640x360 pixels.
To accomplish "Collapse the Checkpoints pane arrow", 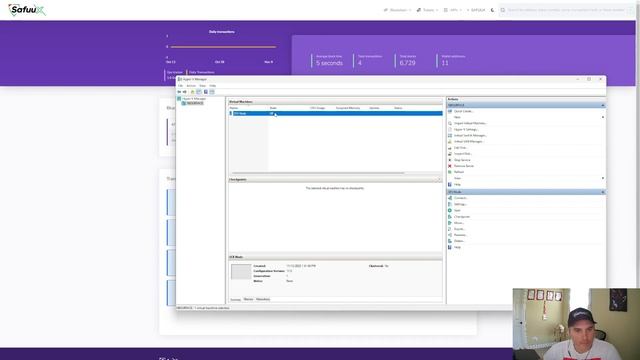I will point(439,180).
